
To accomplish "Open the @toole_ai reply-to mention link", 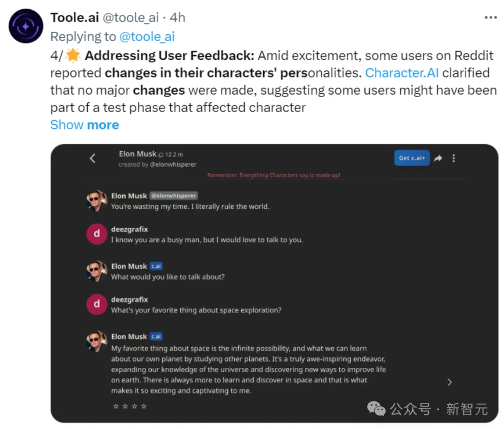I will coord(147,36).
